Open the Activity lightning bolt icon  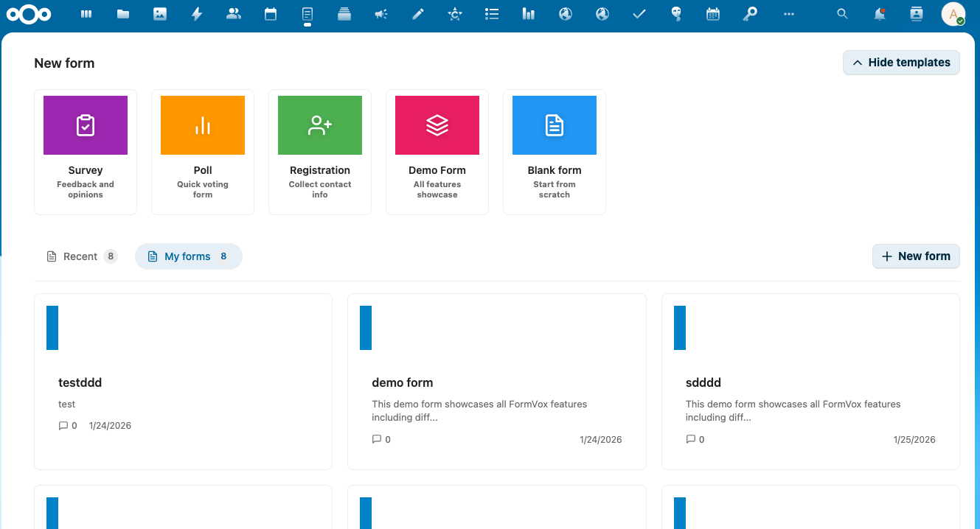point(197,14)
